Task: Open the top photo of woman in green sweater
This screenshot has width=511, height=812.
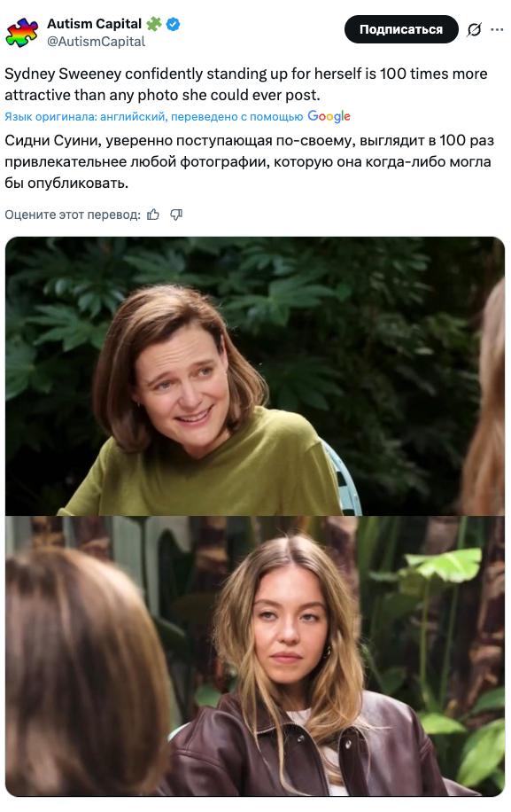Action: pos(255,376)
